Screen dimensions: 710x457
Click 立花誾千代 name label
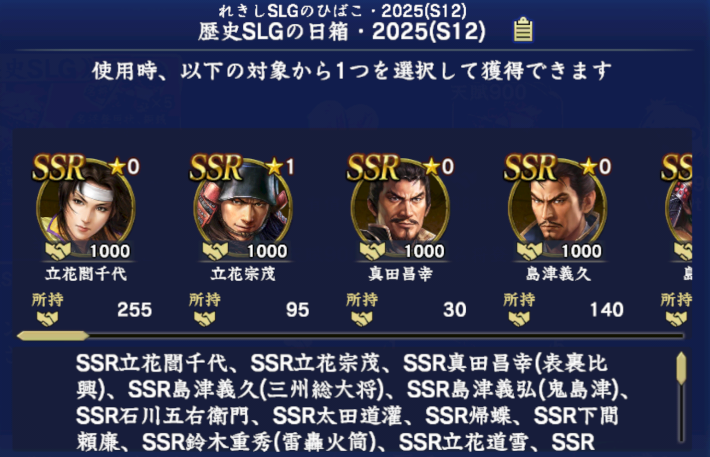click(x=86, y=274)
